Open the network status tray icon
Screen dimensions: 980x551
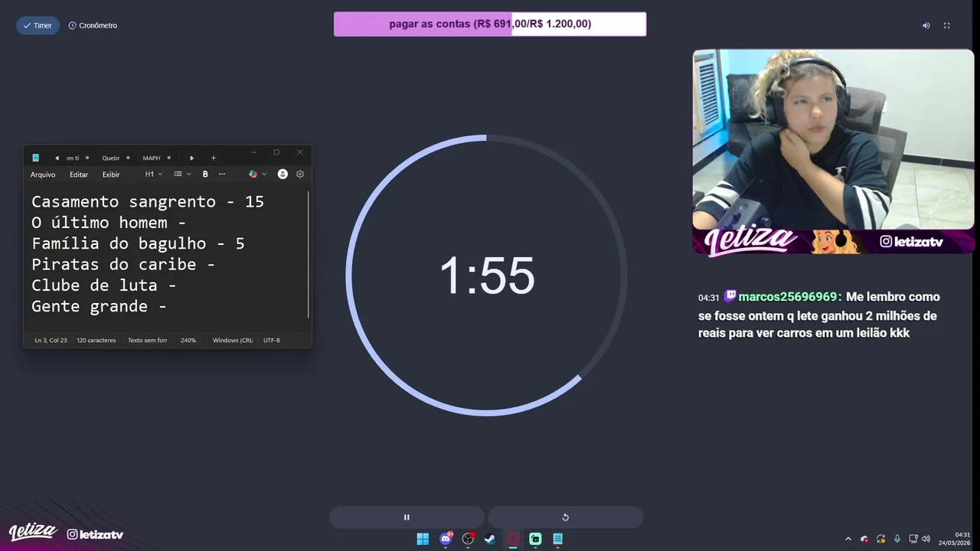[913, 539]
